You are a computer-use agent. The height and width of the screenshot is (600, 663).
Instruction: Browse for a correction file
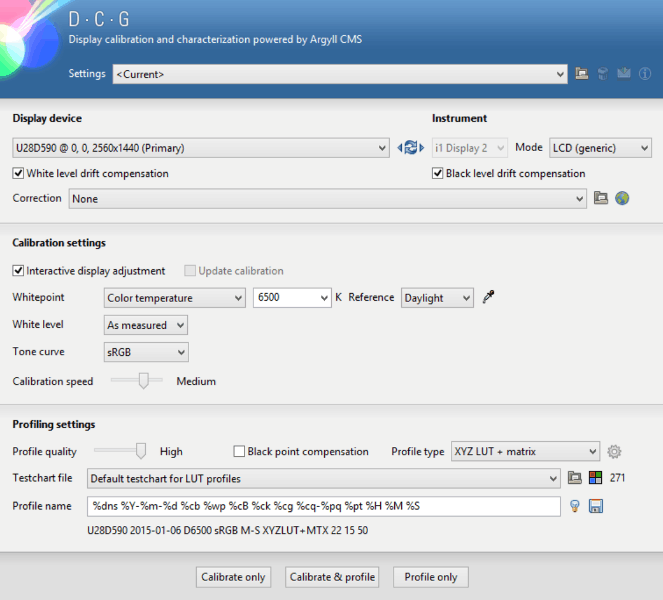pyautogui.click(x=600, y=198)
